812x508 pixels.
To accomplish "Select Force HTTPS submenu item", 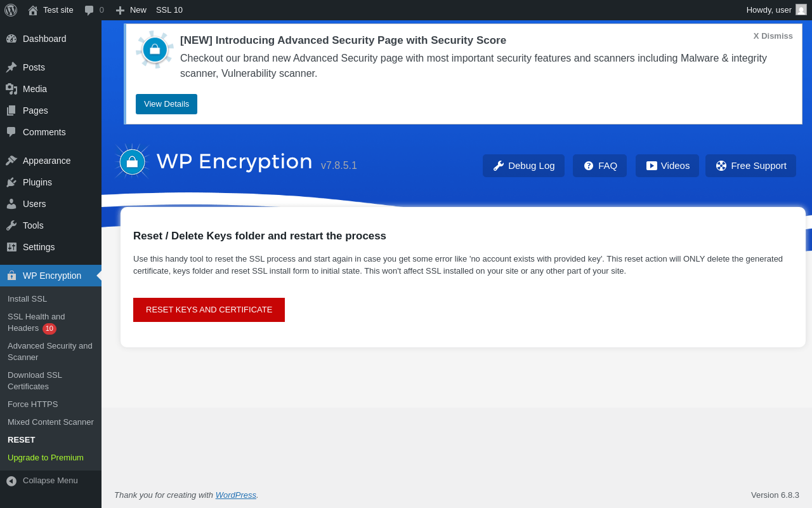I will [x=33, y=404].
